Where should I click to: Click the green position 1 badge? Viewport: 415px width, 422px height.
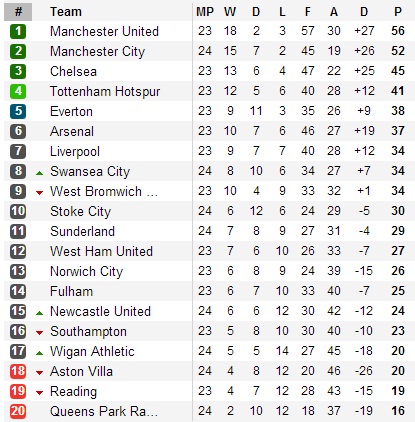[18, 31]
